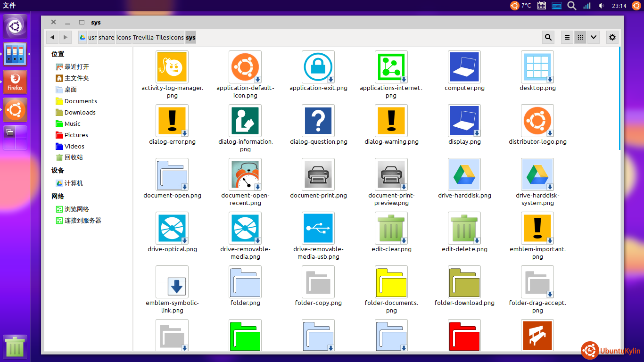Open the 文件 menu in top bar
Viewport: 644px width, 362px height.
tap(9, 6)
